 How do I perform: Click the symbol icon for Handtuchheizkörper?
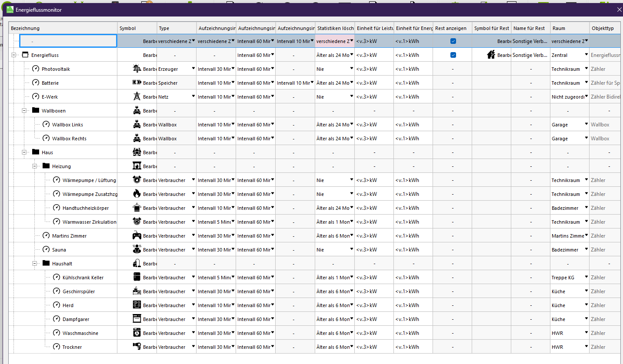pyautogui.click(x=137, y=208)
